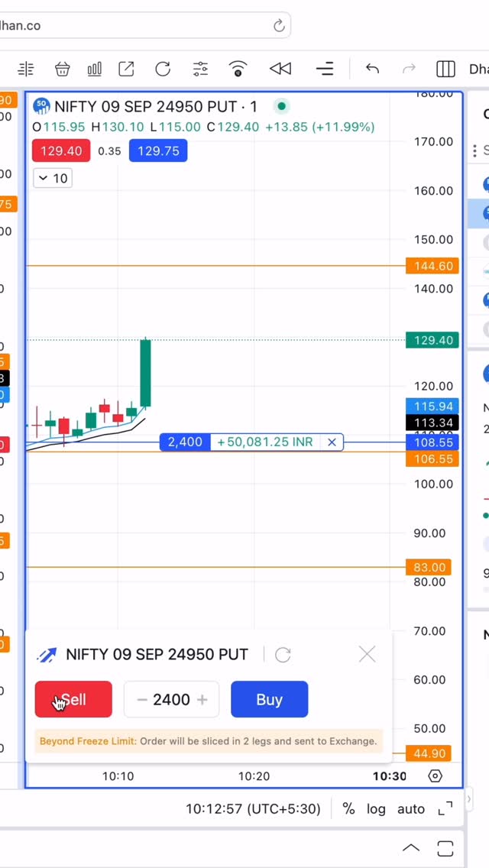The width and height of the screenshot is (489, 868).
Task: Click the bar chart indicators icon
Action: [95, 70]
